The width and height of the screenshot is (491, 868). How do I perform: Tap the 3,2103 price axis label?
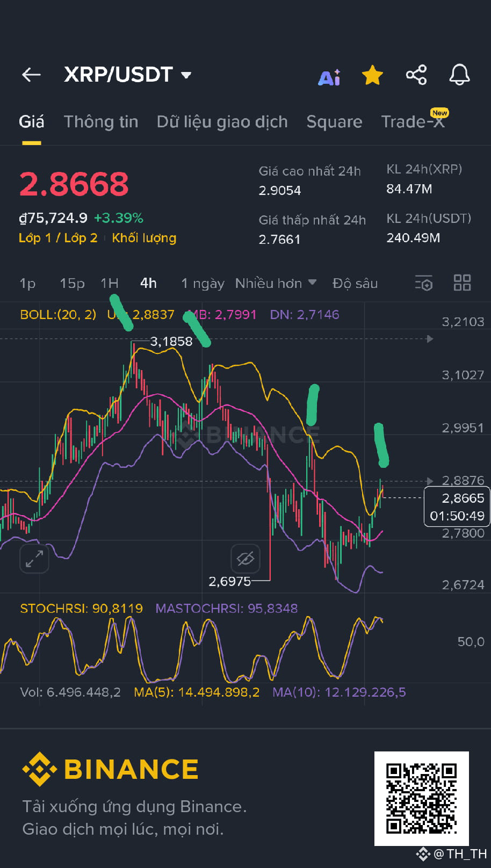click(x=463, y=322)
